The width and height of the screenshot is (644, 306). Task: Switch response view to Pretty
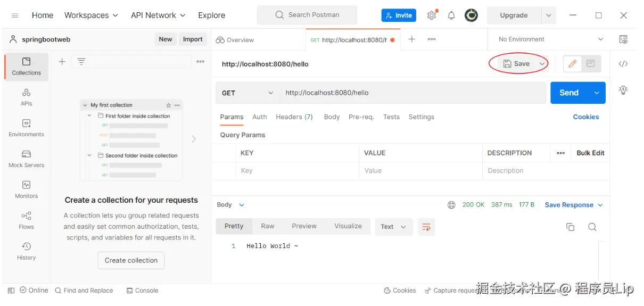tap(234, 226)
